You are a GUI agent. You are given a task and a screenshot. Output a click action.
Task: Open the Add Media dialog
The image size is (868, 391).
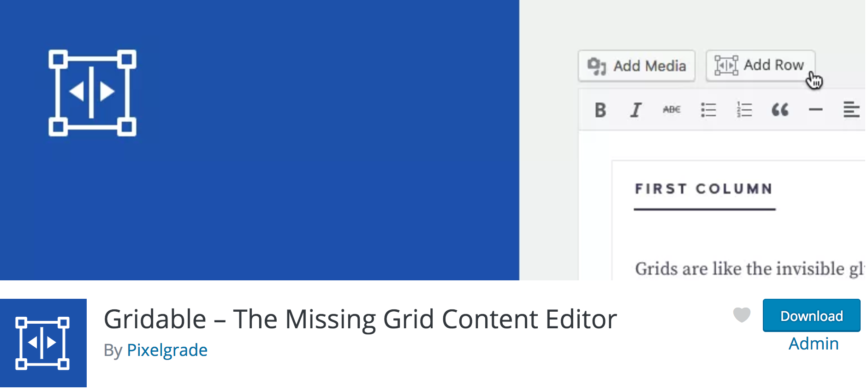coord(636,65)
